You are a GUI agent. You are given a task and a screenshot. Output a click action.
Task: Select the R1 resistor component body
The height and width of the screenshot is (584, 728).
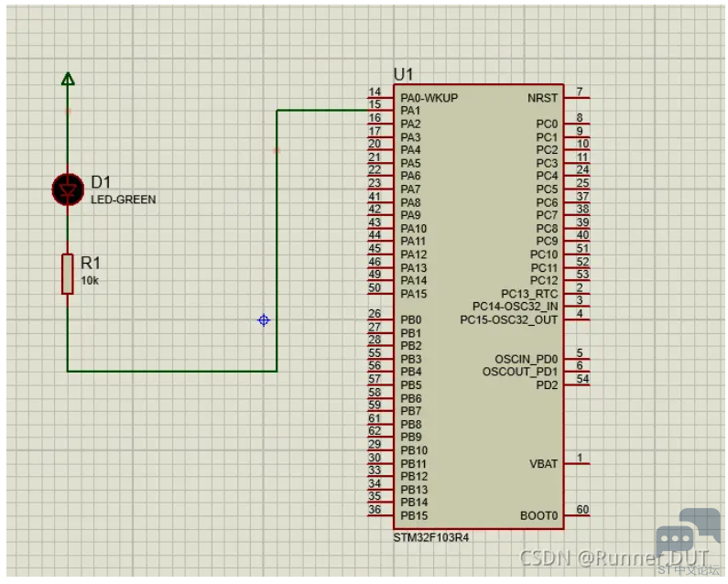pos(68,274)
